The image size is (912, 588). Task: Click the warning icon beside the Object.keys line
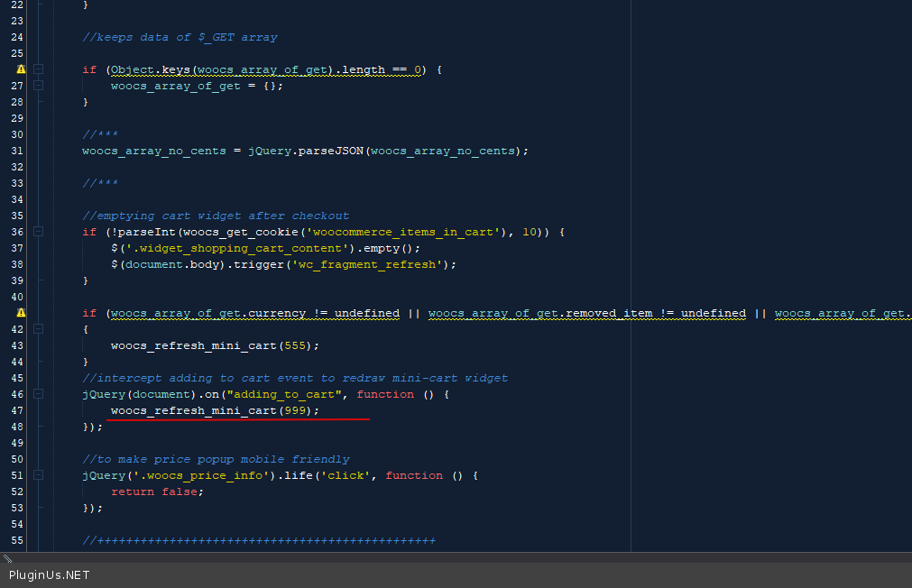pyautogui.click(x=21, y=69)
